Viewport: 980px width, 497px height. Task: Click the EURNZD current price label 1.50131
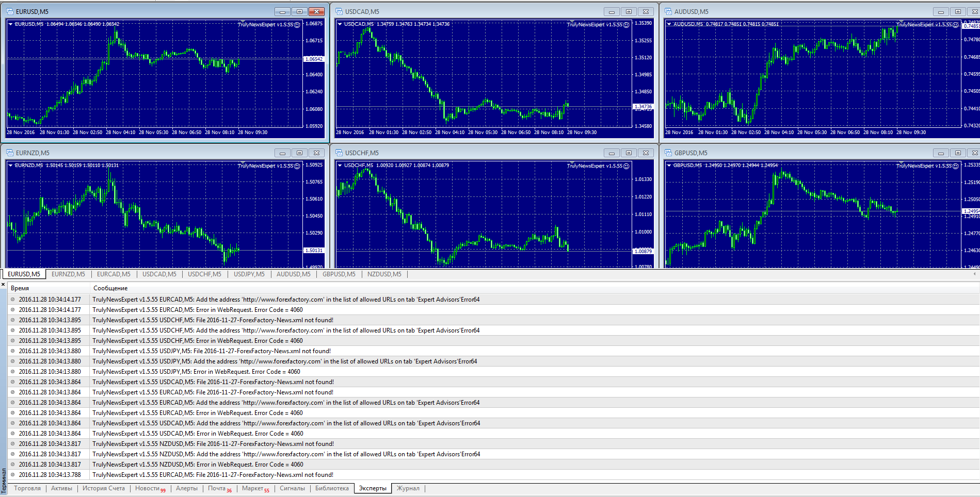tap(313, 251)
